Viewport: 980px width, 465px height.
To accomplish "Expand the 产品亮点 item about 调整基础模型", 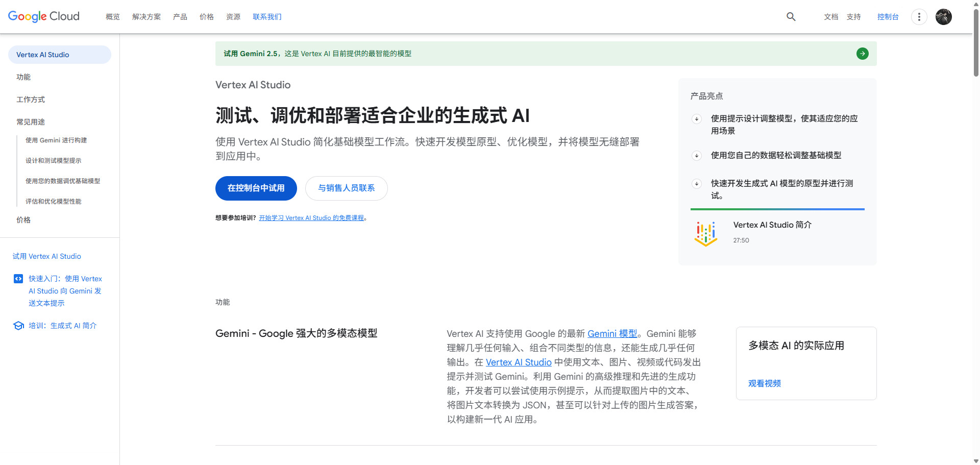I will [696, 156].
